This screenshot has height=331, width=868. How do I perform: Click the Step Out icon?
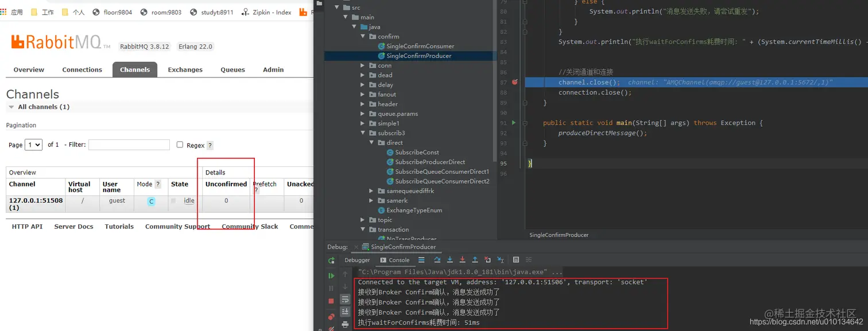click(x=475, y=260)
